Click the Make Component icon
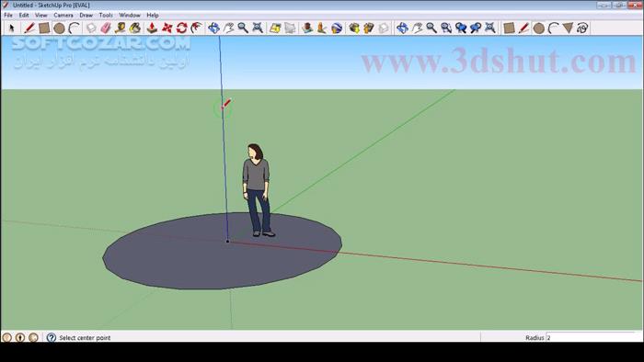 click(x=91, y=28)
